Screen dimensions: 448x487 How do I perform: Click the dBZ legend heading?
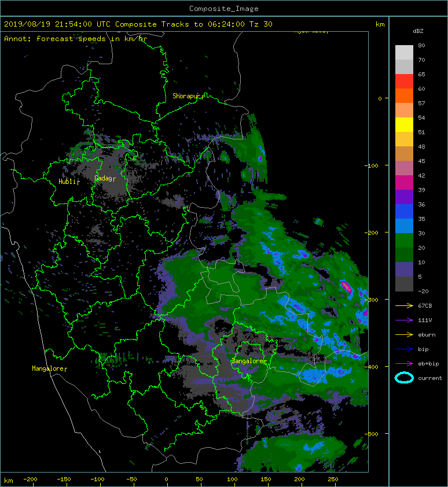click(x=418, y=31)
